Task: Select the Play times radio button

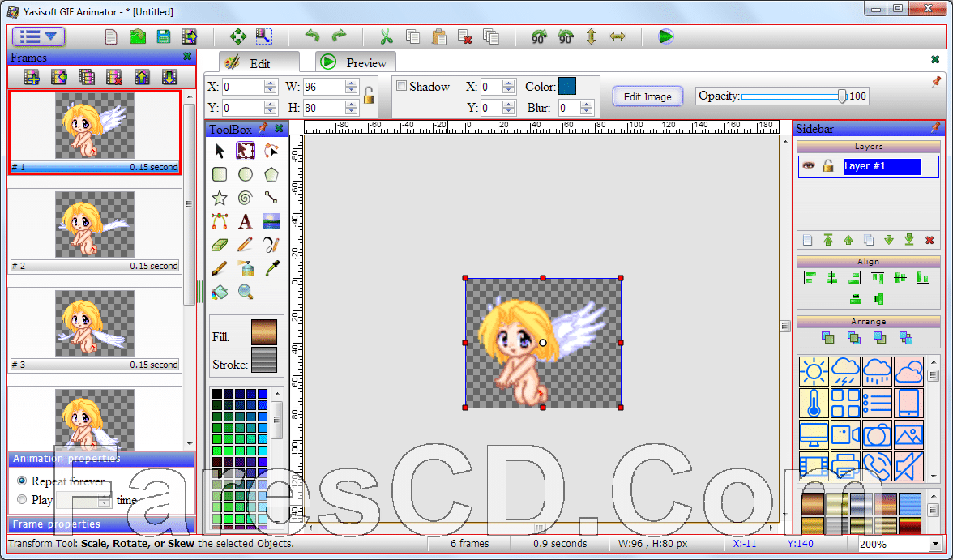Action: tap(22, 500)
